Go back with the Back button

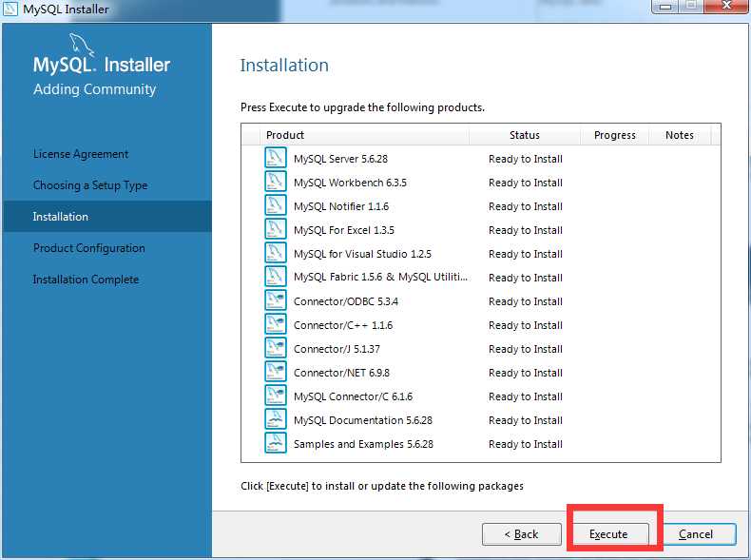click(522, 533)
